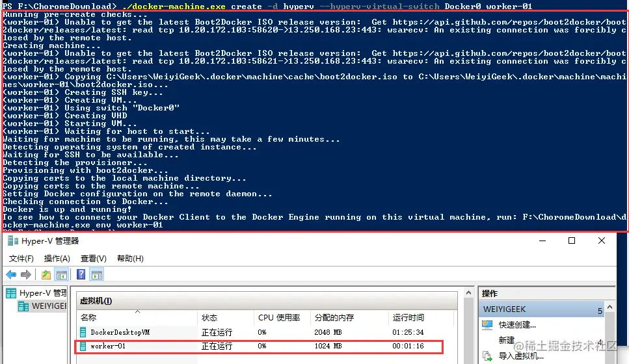
Task: Click the WEIYIGEEK server icon in tree
Action: (23, 306)
